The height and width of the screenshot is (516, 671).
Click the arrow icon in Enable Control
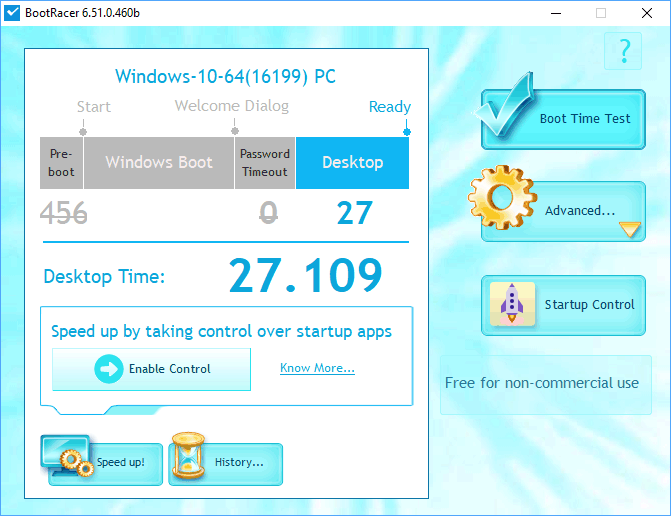(109, 369)
